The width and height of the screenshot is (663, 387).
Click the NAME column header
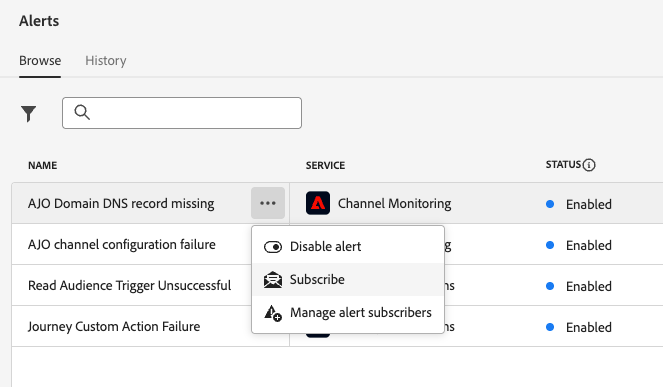(x=42, y=165)
